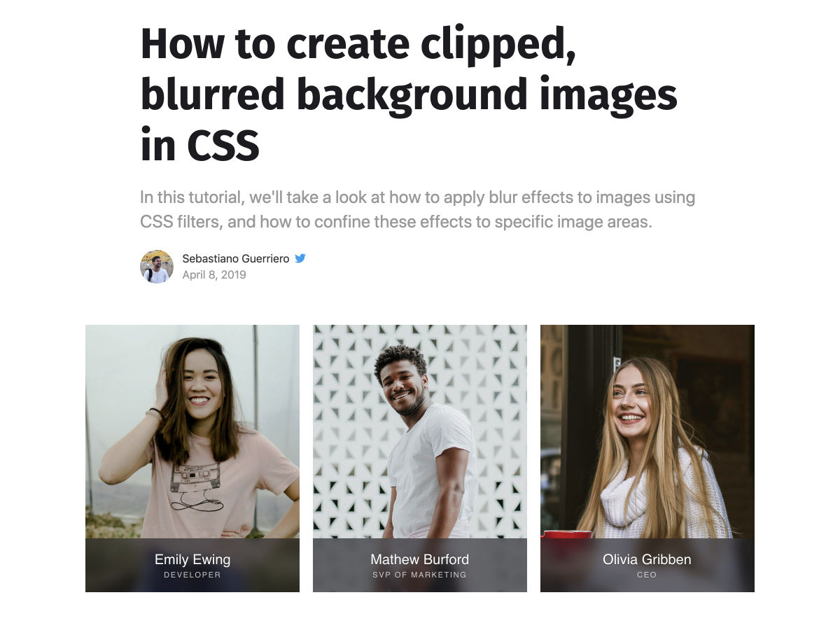840x630 pixels.
Task: Select the April 8, 2019 publish date
Action: tap(214, 274)
